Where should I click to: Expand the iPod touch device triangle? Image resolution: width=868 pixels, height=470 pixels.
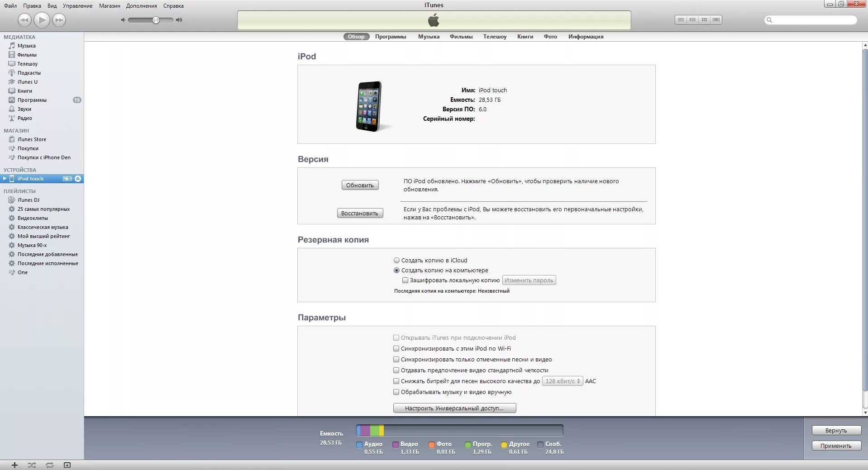(x=5, y=179)
